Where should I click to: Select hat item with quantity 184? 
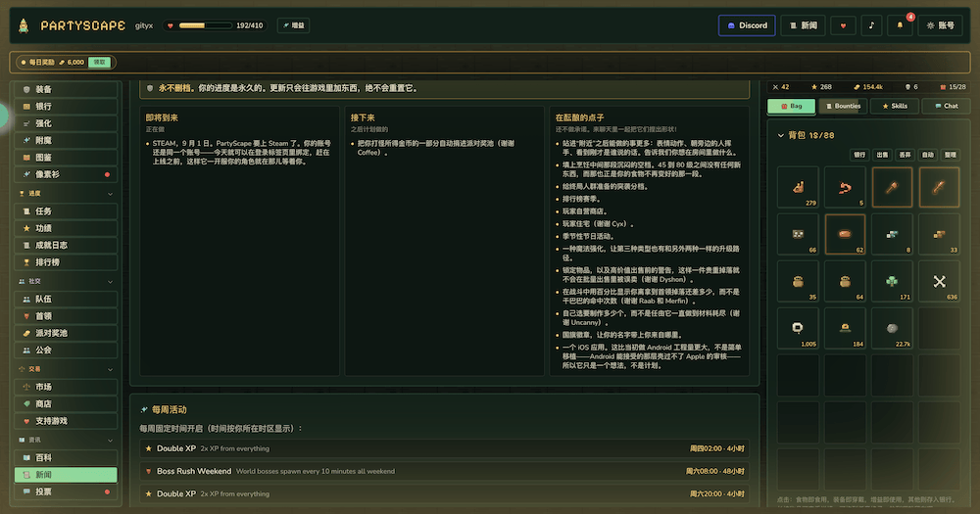click(x=845, y=329)
